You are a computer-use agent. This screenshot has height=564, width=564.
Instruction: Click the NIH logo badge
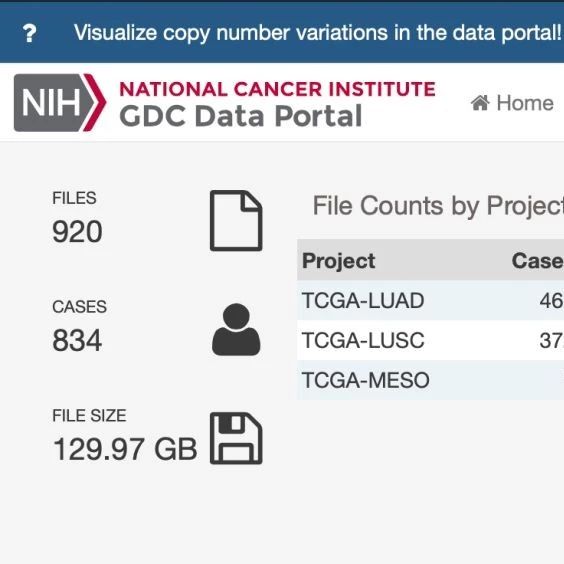click(x=60, y=103)
